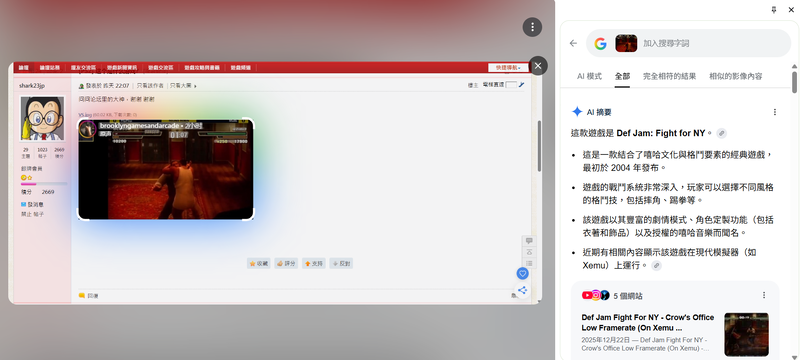Pin the Google Lens side panel
Image resolution: width=800 pixels, height=360 pixels.
coord(773,10)
